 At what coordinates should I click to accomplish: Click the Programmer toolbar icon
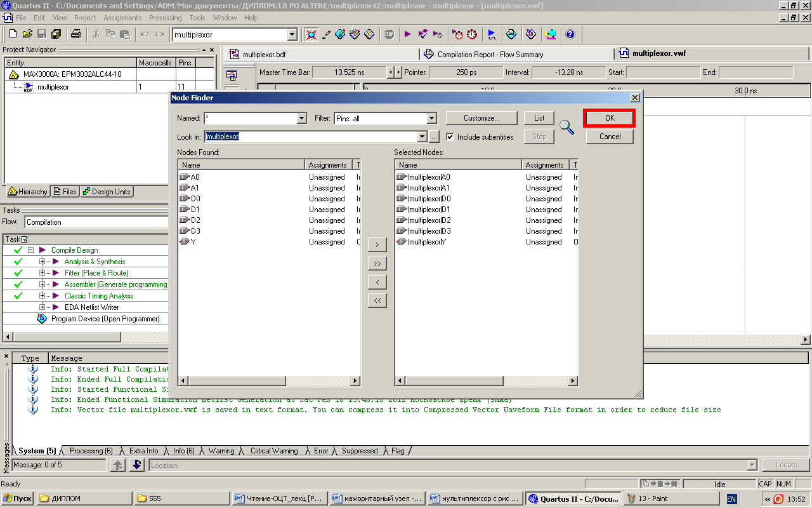(531, 34)
